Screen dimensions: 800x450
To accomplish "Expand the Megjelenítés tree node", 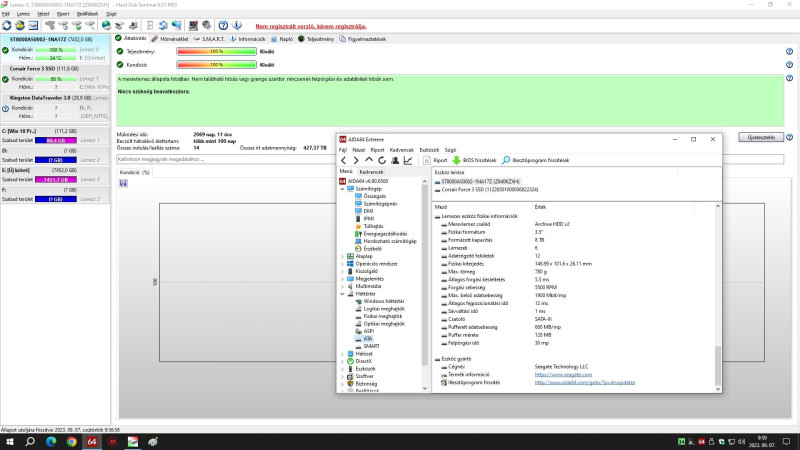I will (x=342, y=279).
